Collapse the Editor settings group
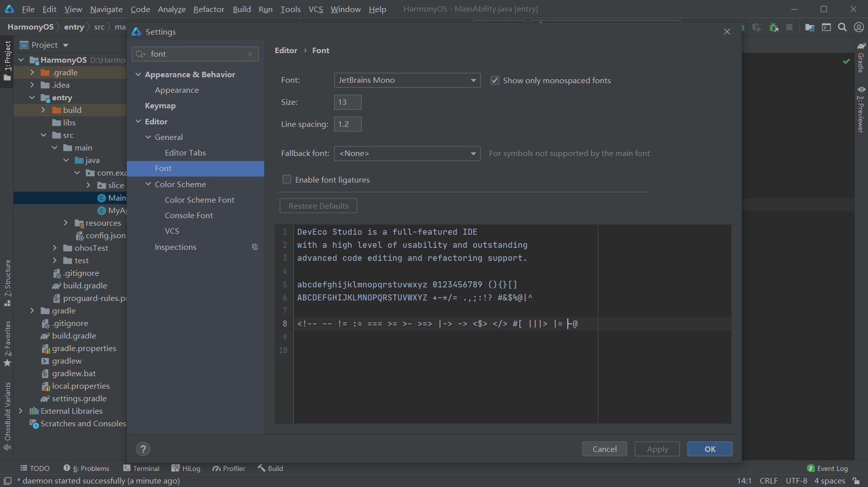 pos(138,121)
